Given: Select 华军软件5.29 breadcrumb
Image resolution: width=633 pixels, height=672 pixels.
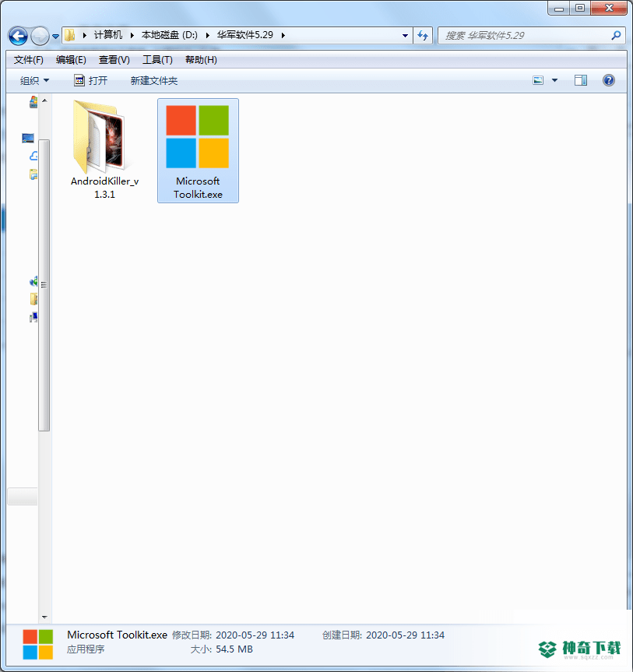Looking at the screenshot, I should click(244, 35).
